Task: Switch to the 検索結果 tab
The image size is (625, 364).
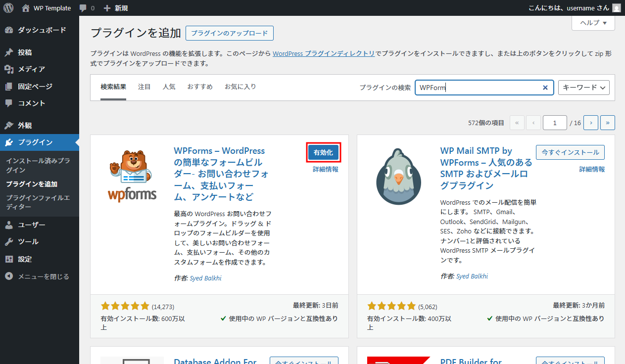Action: tap(113, 87)
